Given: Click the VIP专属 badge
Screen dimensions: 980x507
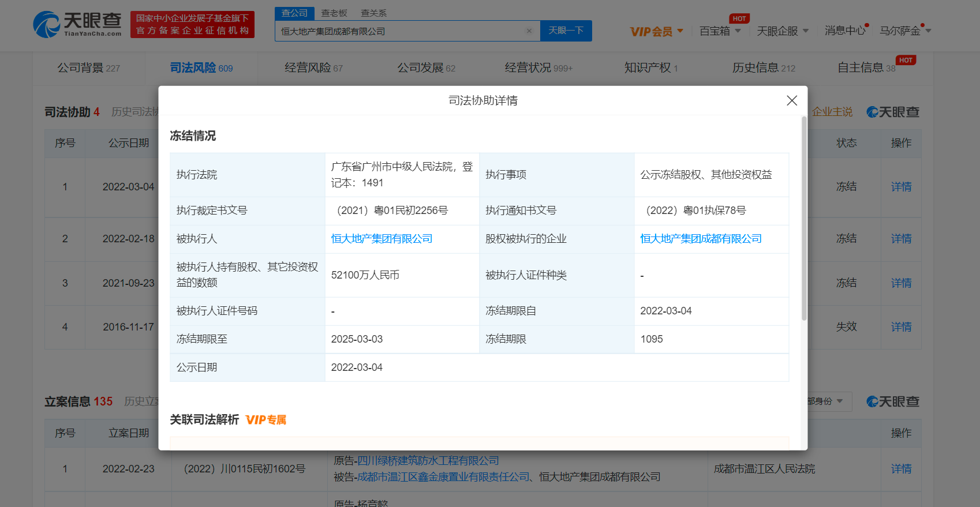Looking at the screenshot, I should 266,420.
